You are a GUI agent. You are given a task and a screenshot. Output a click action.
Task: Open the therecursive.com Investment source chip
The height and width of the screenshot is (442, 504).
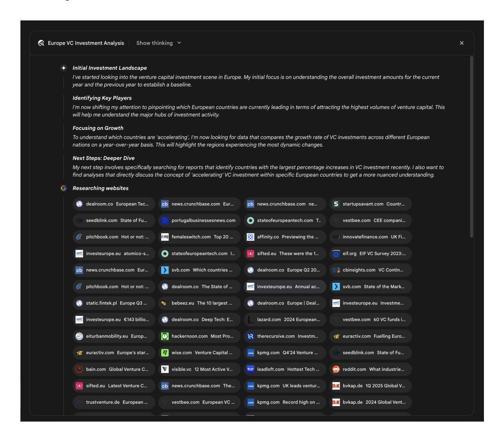pos(285,336)
